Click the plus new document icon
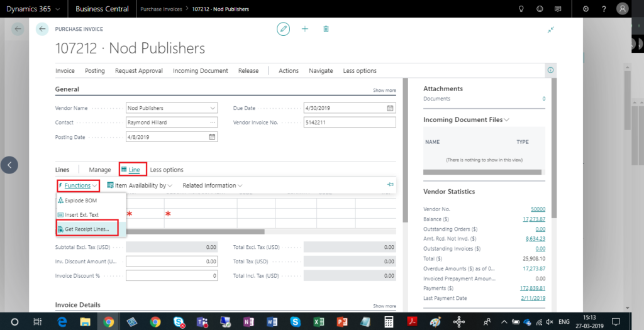Image resolution: width=644 pixels, height=330 pixels. [305, 29]
